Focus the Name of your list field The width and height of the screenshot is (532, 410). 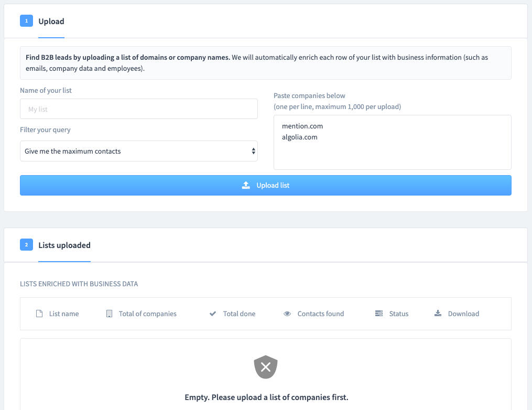point(138,109)
